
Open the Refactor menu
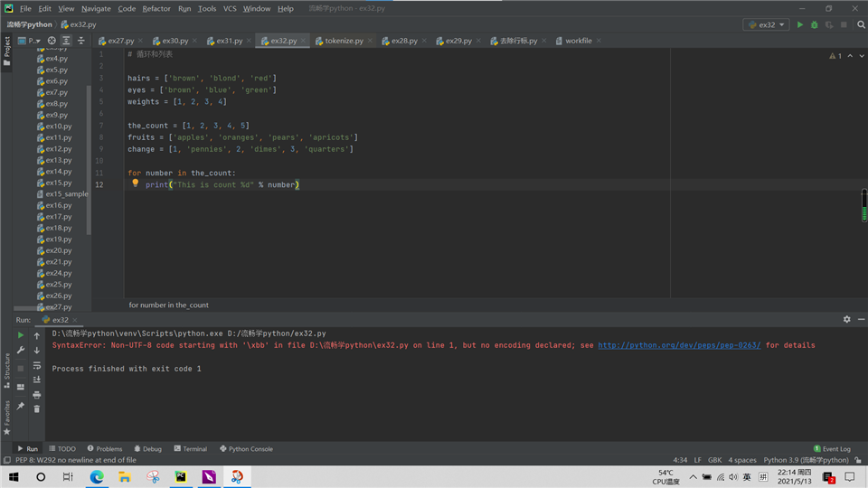156,8
